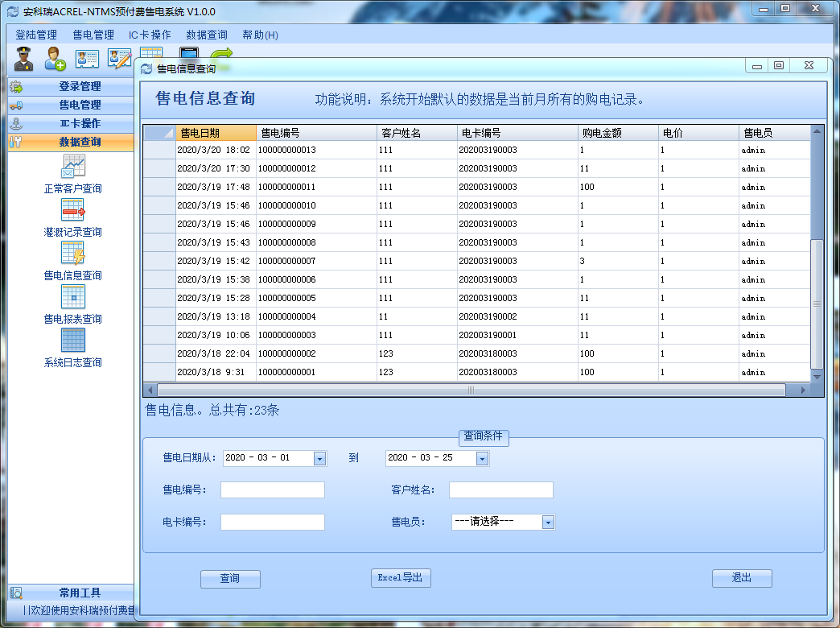Screen dimensions: 840x628
Task: Open 售电信息查询 lightning table icon in sidebar
Action: click(x=73, y=253)
